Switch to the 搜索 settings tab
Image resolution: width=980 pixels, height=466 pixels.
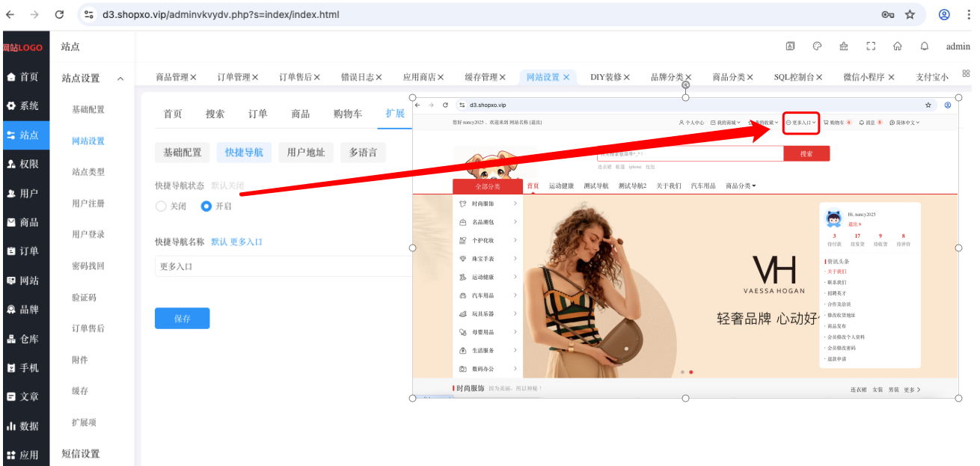tap(215, 114)
